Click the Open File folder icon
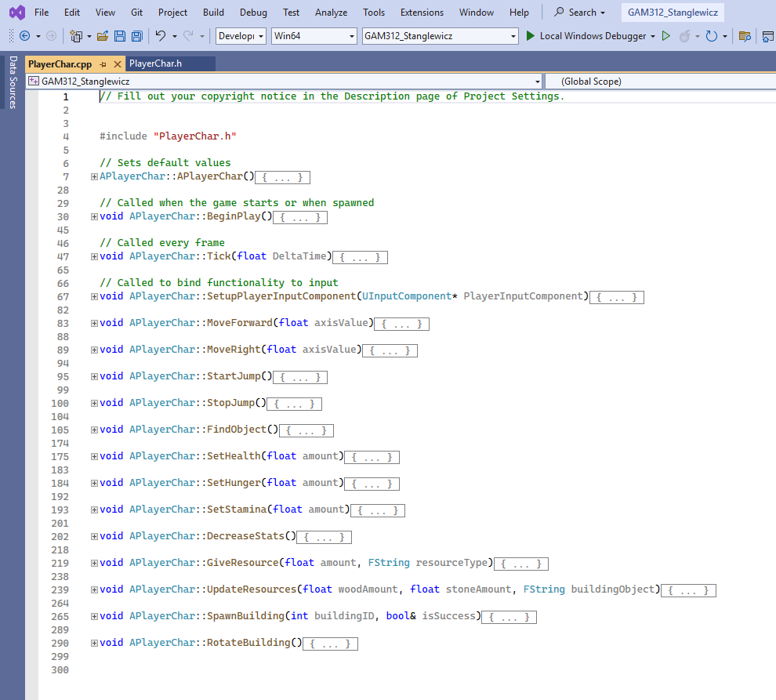 pyautogui.click(x=103, y=35)
